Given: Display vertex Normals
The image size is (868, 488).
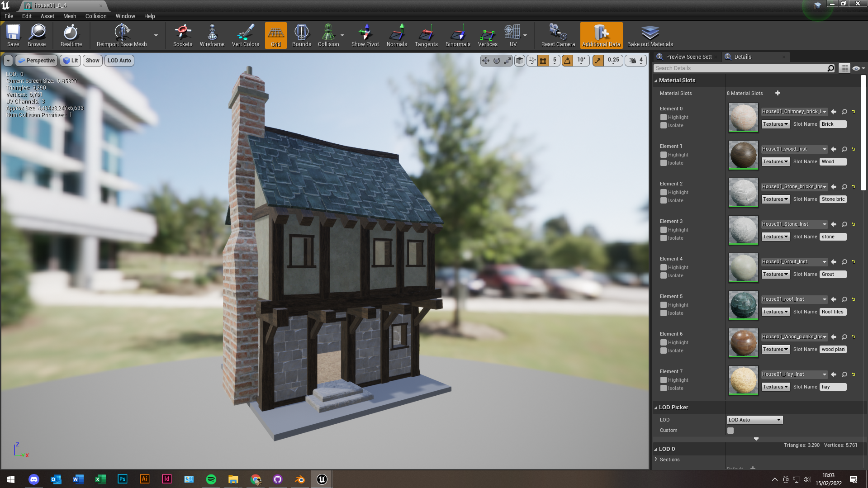Looking at the screenshot, I should [x=397, y=35].
